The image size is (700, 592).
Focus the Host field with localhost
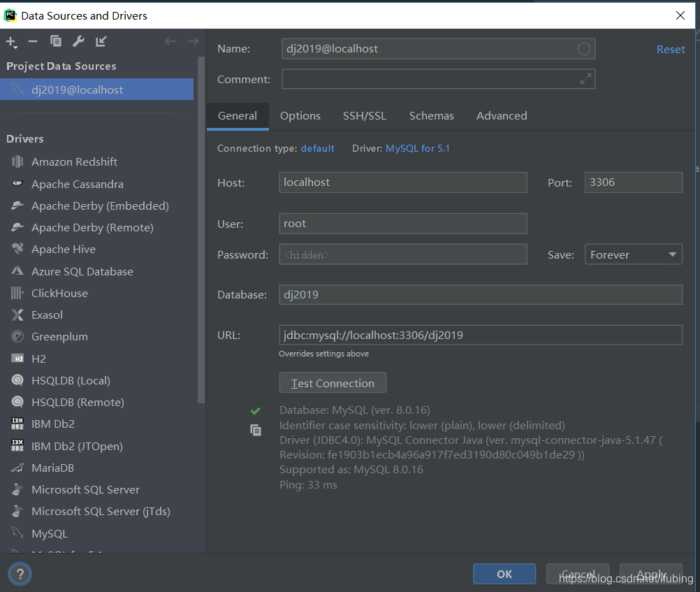pos(403,182)
